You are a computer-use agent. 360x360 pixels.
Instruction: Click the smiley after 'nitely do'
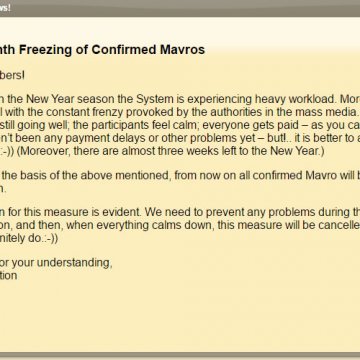point(48,238)
